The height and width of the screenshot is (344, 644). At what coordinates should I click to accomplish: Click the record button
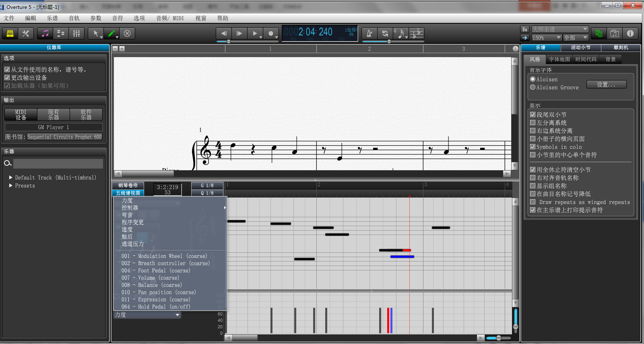[x=271, y=33]
